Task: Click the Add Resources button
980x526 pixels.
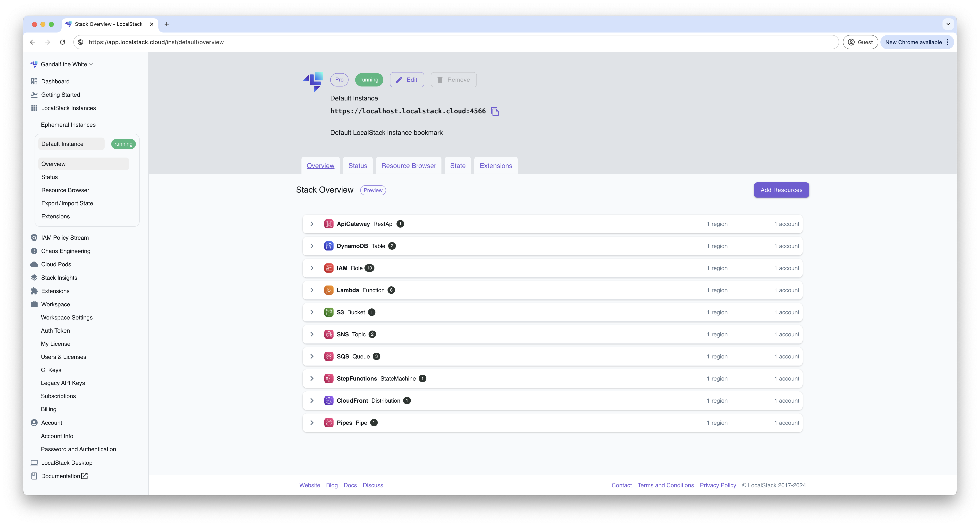Action: [x=781, y=190]
